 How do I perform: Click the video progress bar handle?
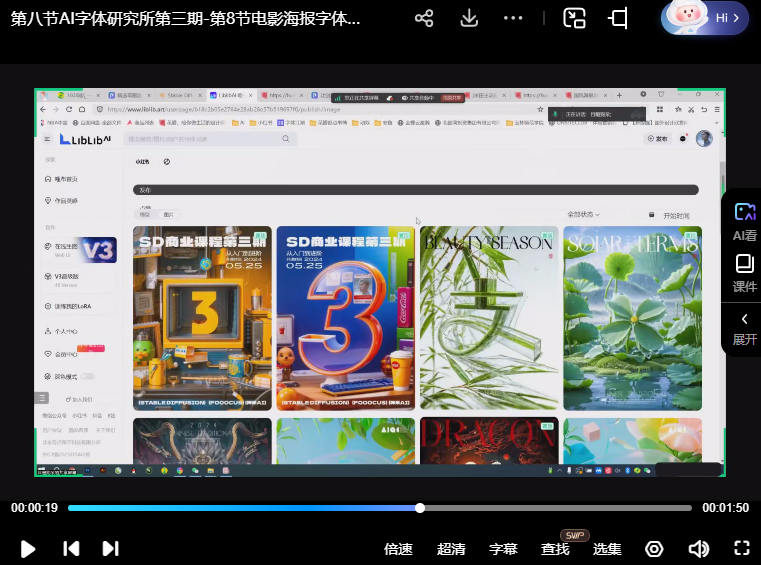pos(420,508)
